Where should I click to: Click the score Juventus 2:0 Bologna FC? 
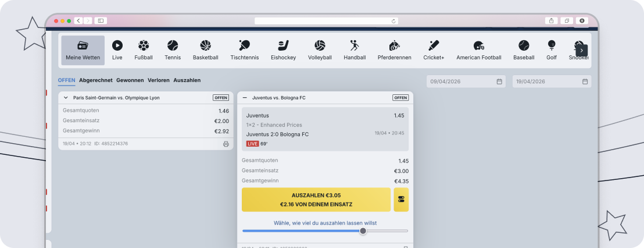277,134
